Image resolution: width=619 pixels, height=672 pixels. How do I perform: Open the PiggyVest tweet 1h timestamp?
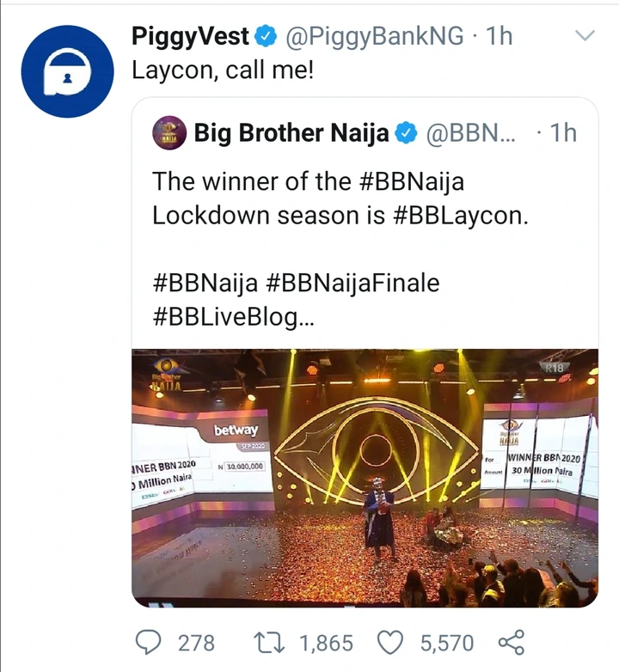click(499, 37)
